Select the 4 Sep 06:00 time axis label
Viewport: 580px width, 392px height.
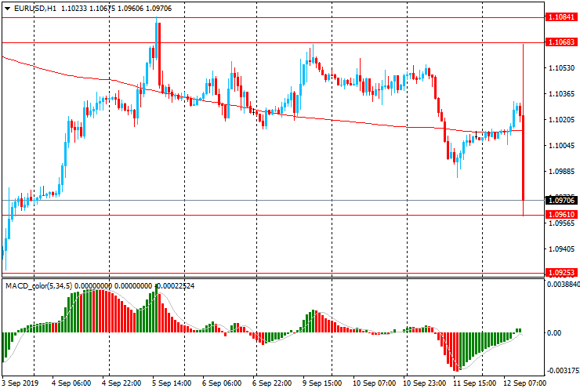coord(71,383)
